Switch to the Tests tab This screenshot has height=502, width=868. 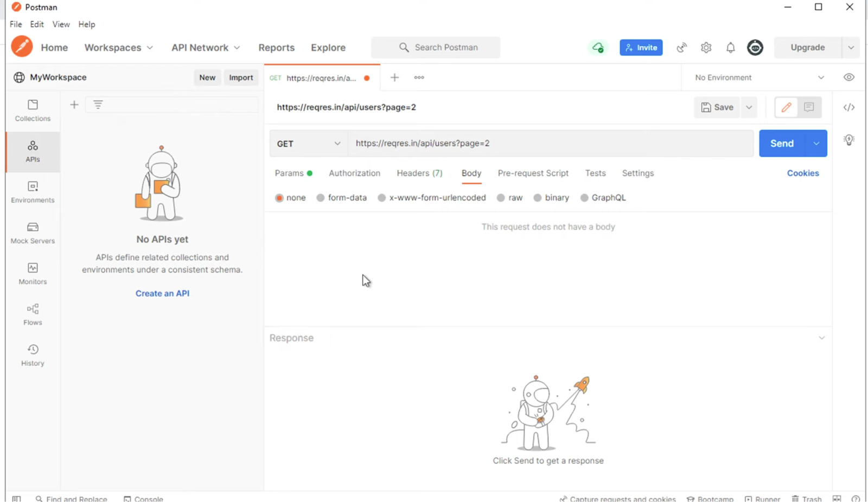[595, 173]
